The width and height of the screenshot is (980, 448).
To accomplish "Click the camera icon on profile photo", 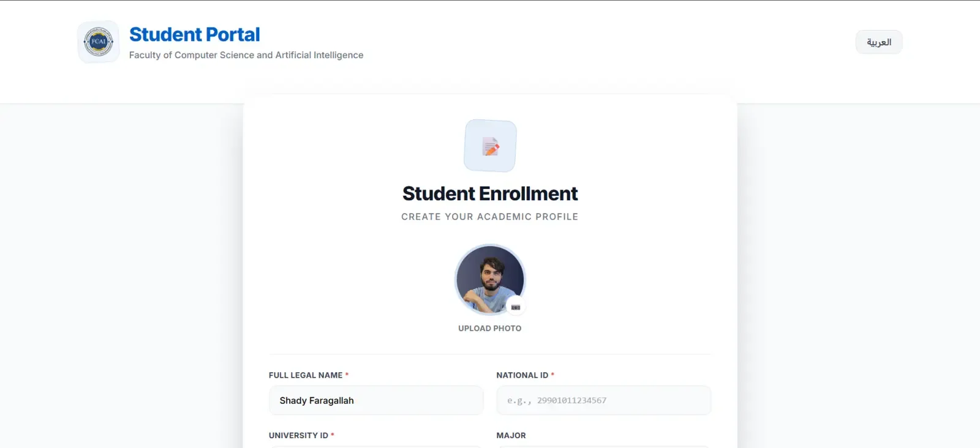I will coord(516,307).
